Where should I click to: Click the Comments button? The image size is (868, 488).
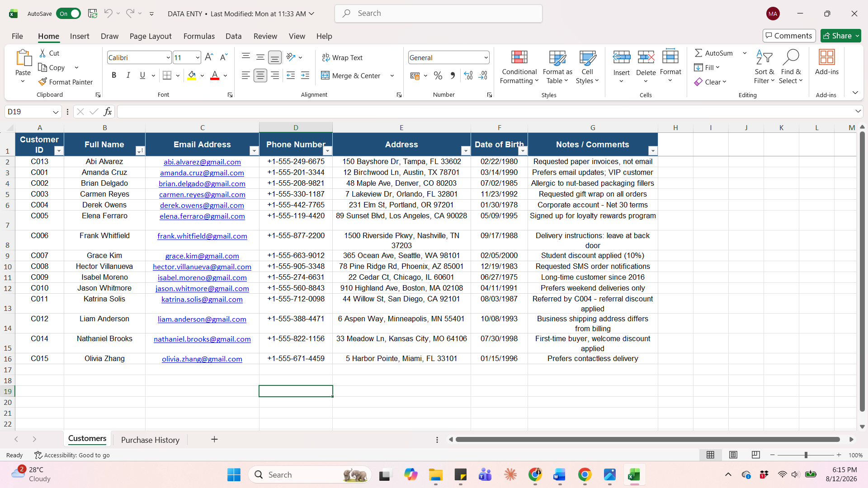789,36
